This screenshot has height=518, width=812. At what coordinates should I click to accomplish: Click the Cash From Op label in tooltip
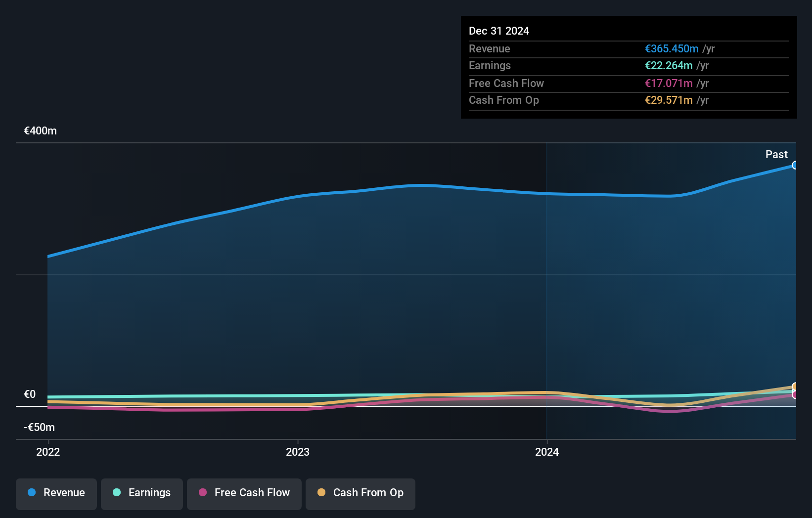click(x=504, y=100)
